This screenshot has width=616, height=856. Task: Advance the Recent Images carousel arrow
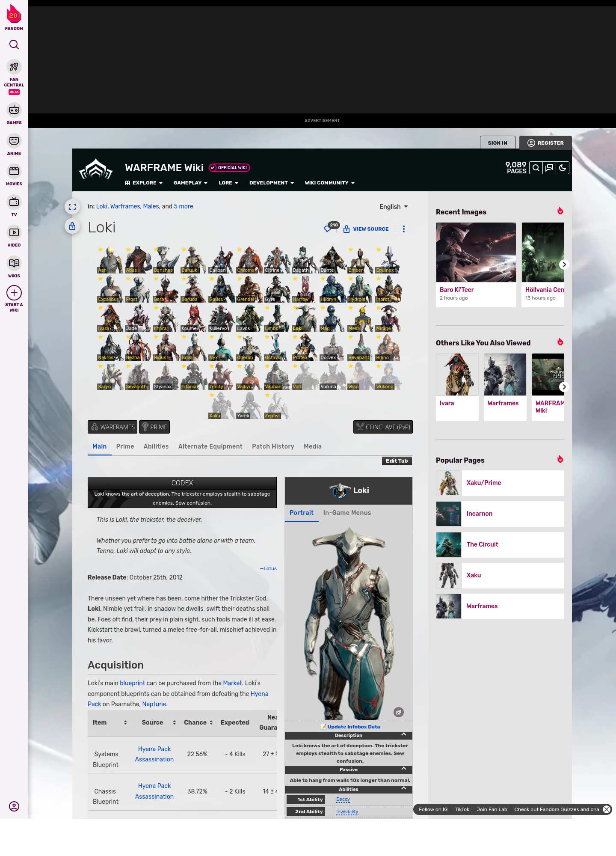(x=564, y=265)
